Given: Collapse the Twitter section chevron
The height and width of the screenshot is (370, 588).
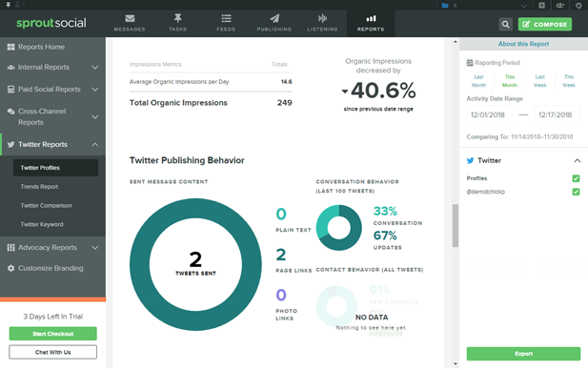Looking at the screenshot, I should [x=578, y=160].
